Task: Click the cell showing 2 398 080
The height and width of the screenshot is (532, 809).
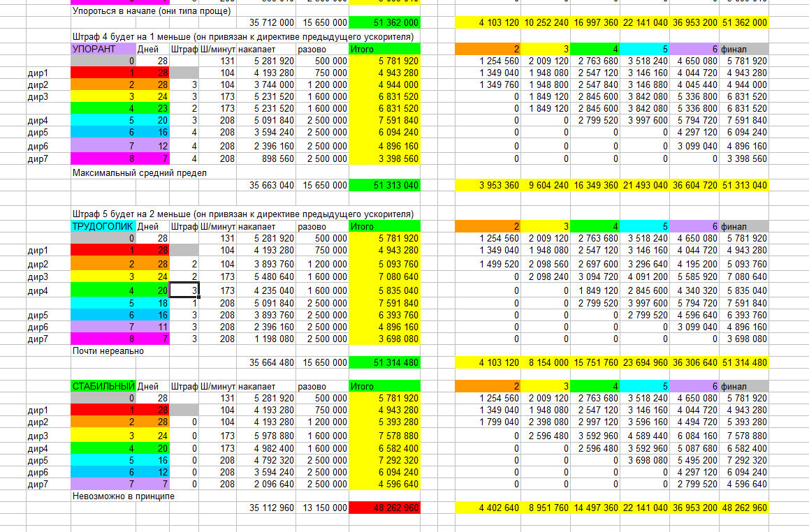Action: tap(546, 422)
